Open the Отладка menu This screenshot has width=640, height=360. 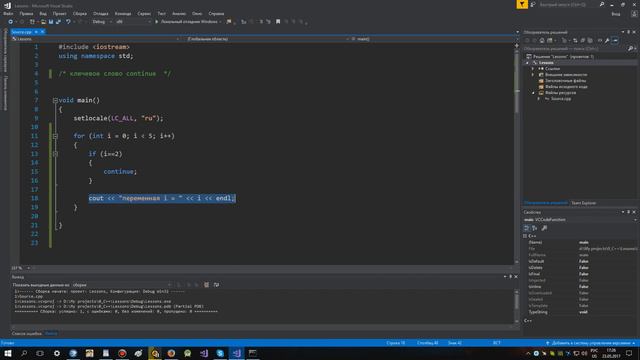(100, 13)
